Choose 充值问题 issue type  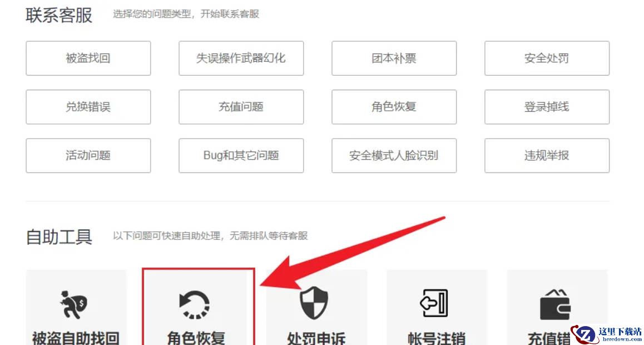pos(241,107)
